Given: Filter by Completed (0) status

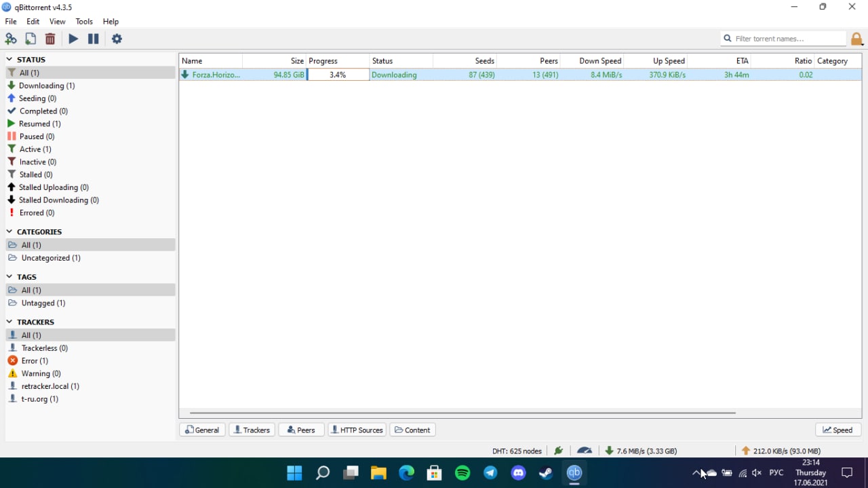Looking at the screenshot, I should coord(90,111).
